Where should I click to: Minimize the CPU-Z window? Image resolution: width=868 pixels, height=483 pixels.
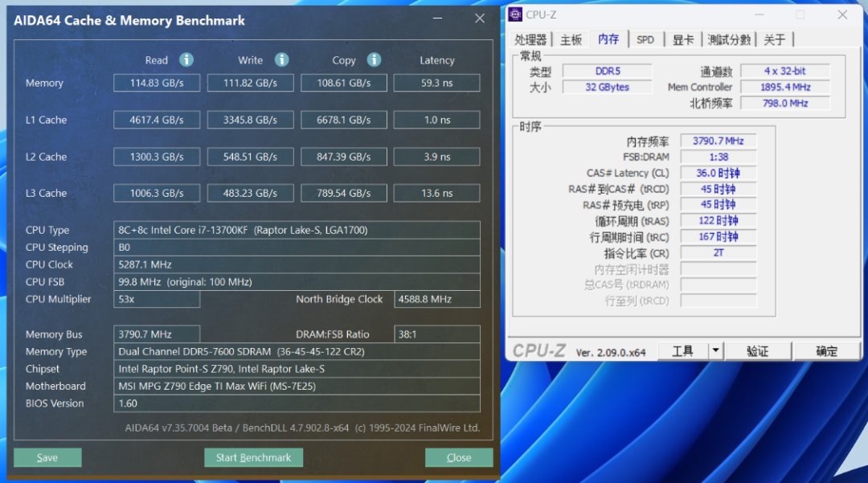(759, 15)
